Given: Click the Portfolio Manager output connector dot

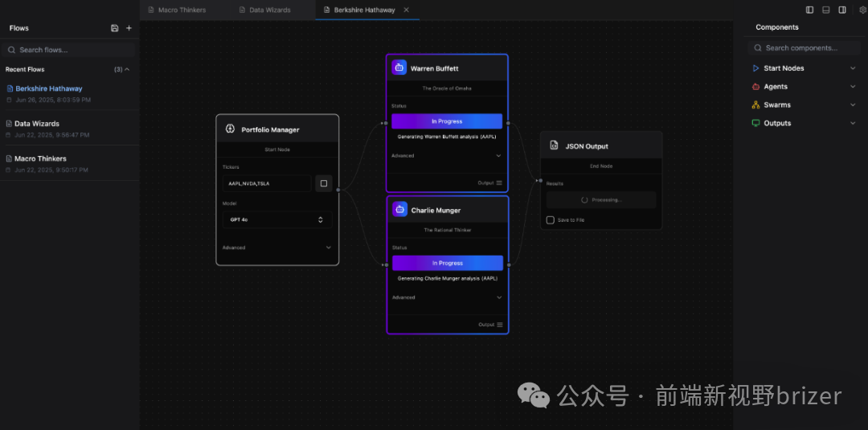Looking at the screenshot, I should (338, 190).
